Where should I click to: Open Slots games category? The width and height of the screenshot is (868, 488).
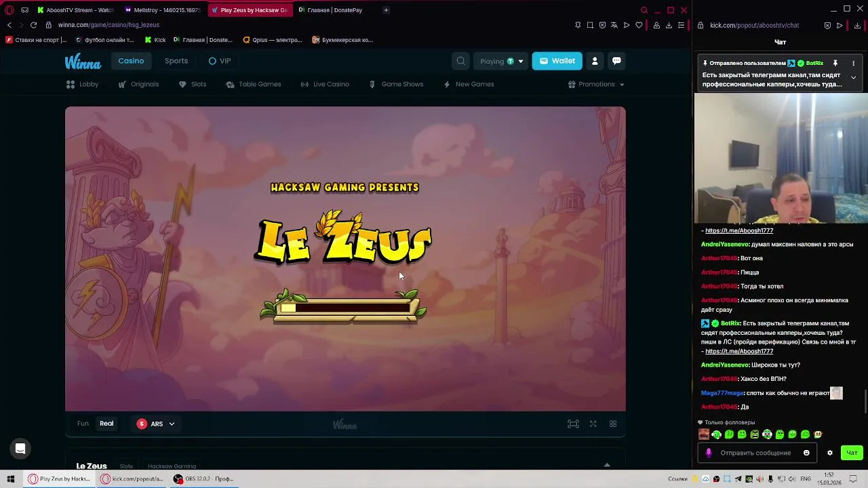point(192,84)
